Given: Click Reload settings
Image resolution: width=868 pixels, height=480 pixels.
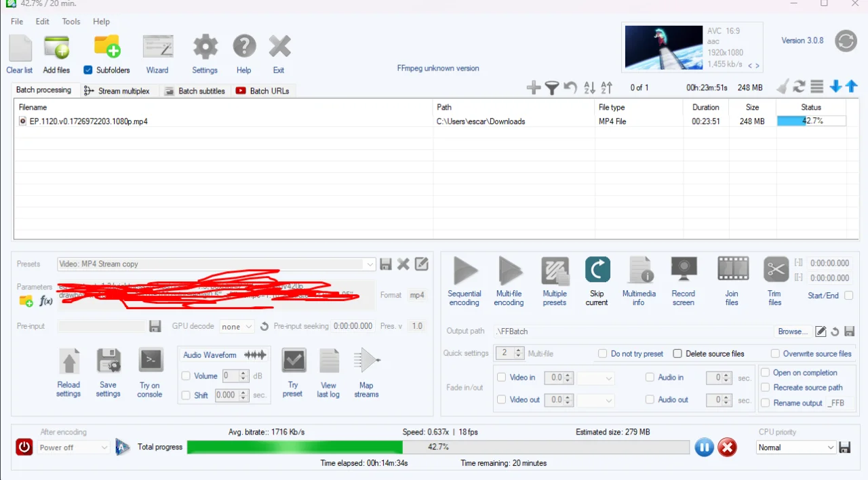Looking at the screenshot, I should click(68, 361).
